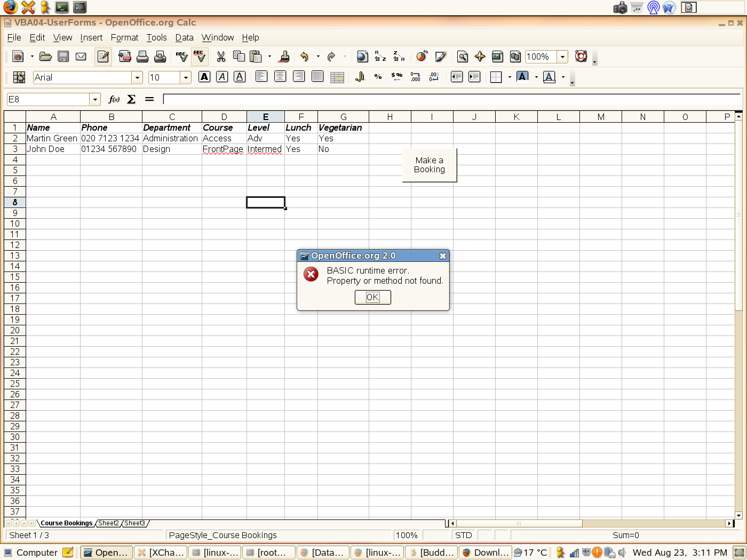747x560 pixels.
Task: Open Page Preview icon
Action: click(160, 57)
